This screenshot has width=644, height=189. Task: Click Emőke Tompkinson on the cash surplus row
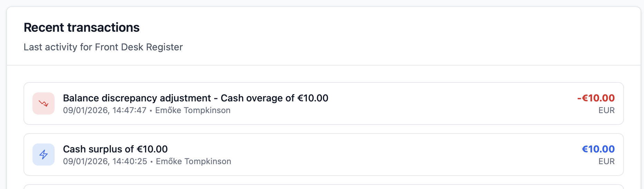point(193,161)
